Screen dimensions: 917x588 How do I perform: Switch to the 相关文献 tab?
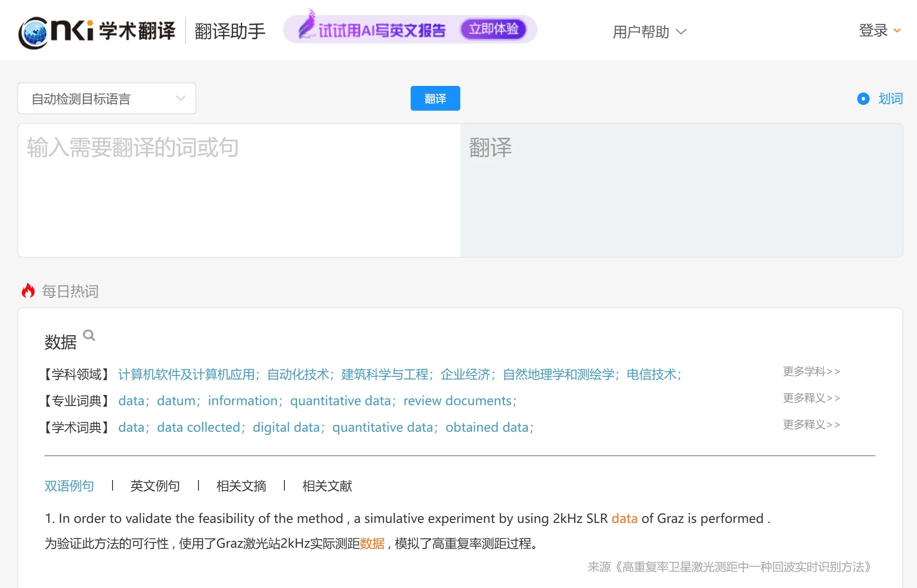[x=326, y=486]
